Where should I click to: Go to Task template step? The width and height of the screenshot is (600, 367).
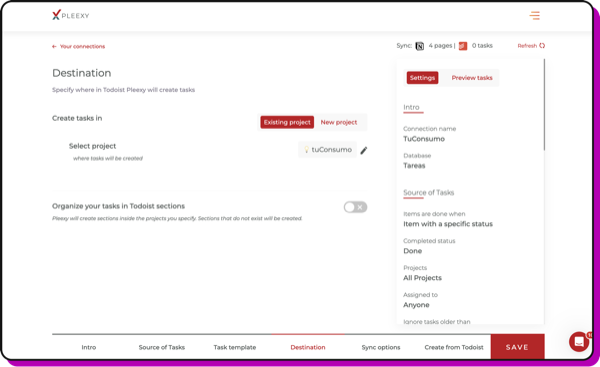235,347
